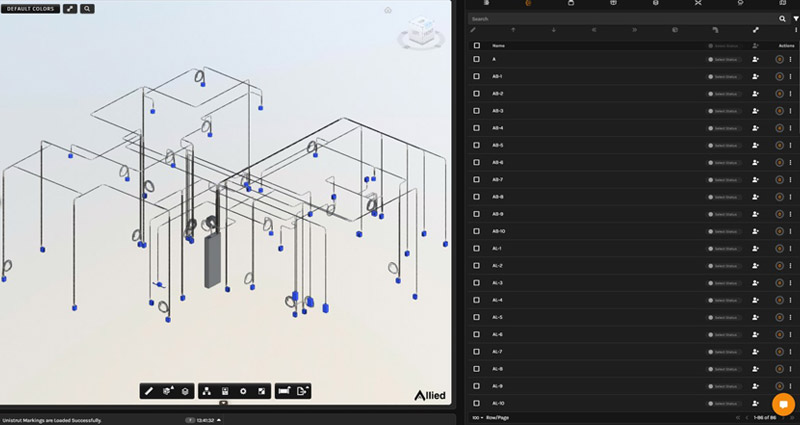Open Select Status dropdown for row AB-6
800x425 pixels.
tap(723, 163)
